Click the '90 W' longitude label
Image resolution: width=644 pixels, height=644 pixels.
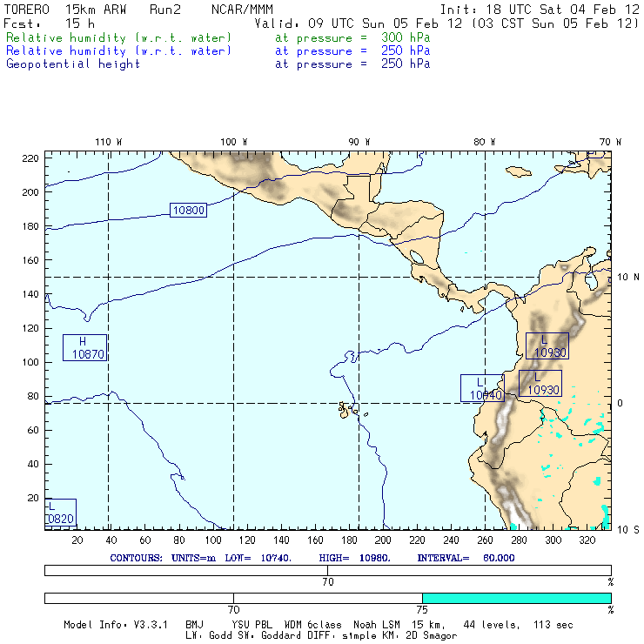point(359,142)
